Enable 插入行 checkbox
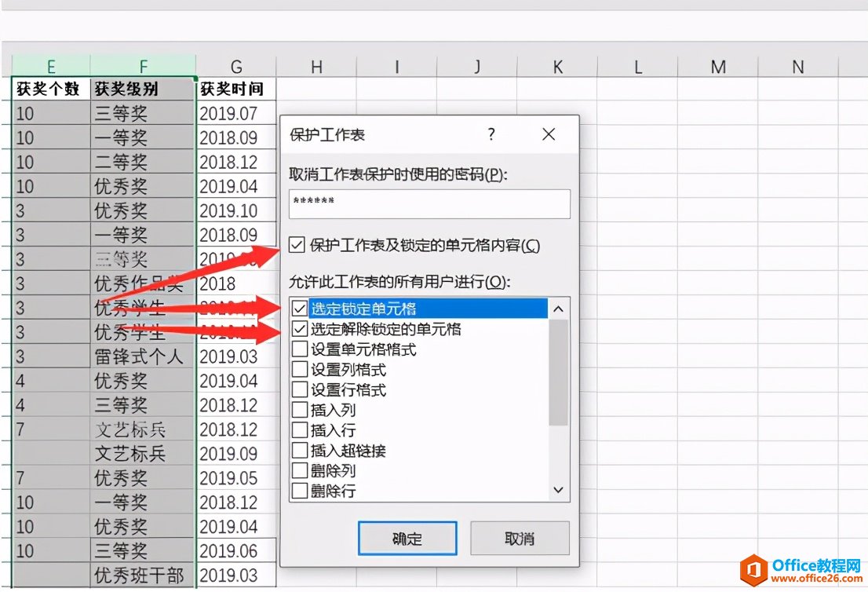The width and height of the screenshot is (868, 592). (x=300, y=429)
